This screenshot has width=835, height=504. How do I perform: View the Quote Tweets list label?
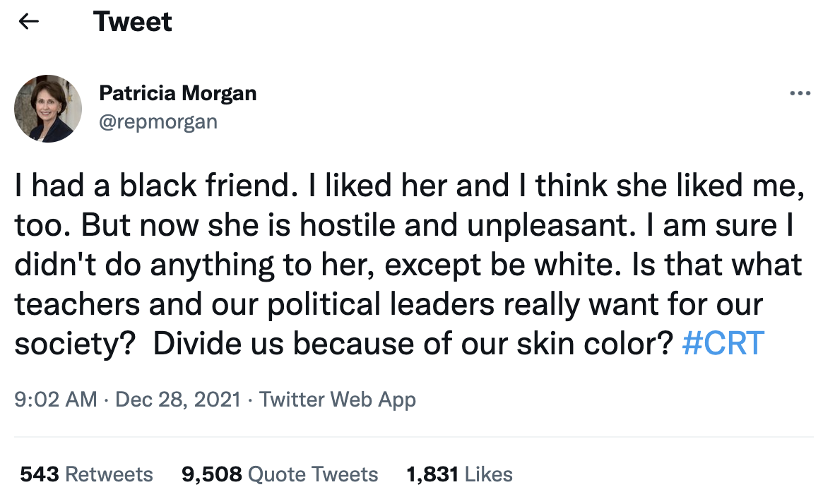click(313, 474)
